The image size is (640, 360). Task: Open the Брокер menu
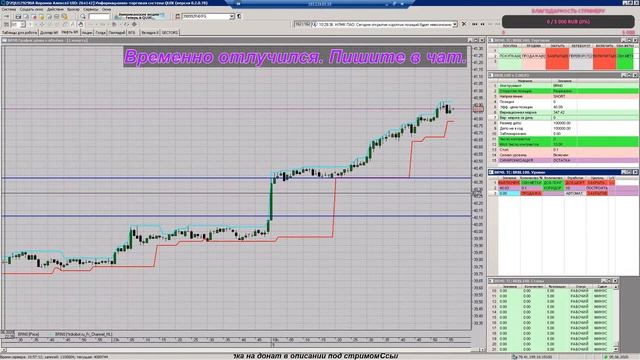pyautogui.click(x=73, y=9)
